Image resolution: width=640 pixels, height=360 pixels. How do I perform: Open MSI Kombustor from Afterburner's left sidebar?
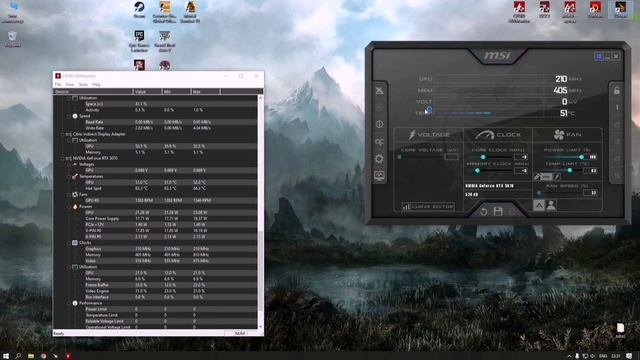[380, 90]
